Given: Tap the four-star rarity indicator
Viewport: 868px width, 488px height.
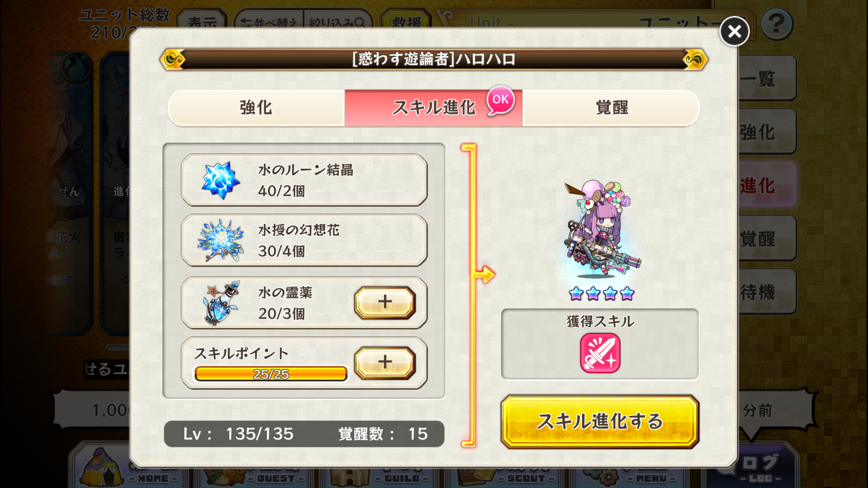Looking at the screenshot, I should coord(602,293).
